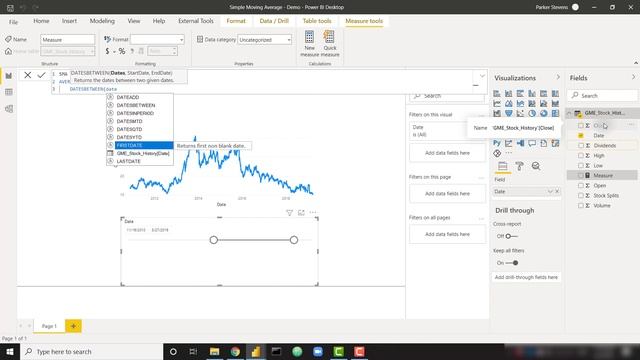The image size is (640, 360).
Task: Open the Model view in left sidebar
Action: tap(9, 109)
